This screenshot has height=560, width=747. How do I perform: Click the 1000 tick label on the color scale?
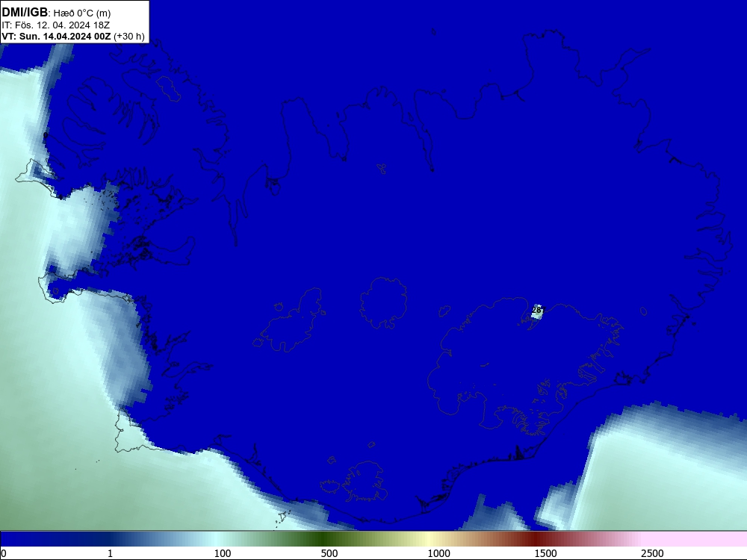coord(438,553)
